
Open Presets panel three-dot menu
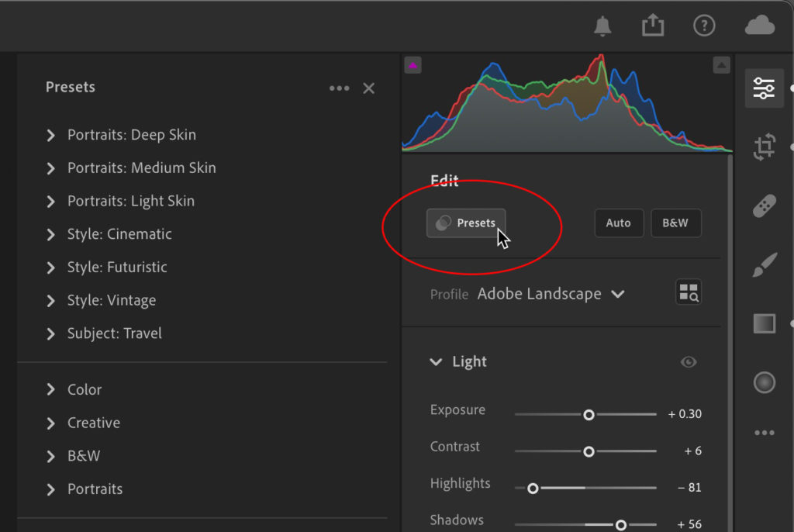340,88
